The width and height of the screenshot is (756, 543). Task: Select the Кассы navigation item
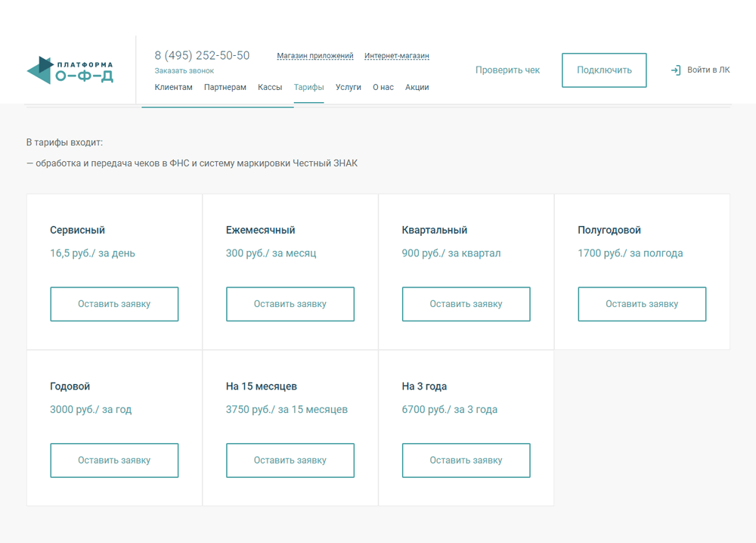pyautogui.click(x=269, y=87)
